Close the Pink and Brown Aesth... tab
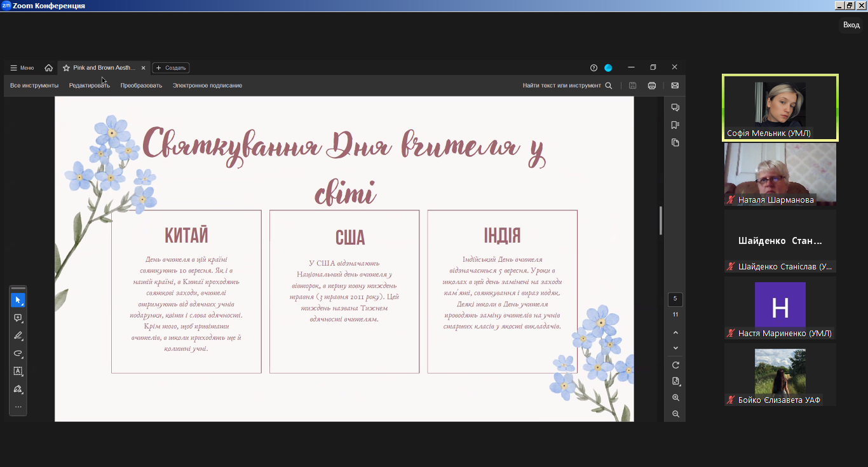 [x=143, y=67]
